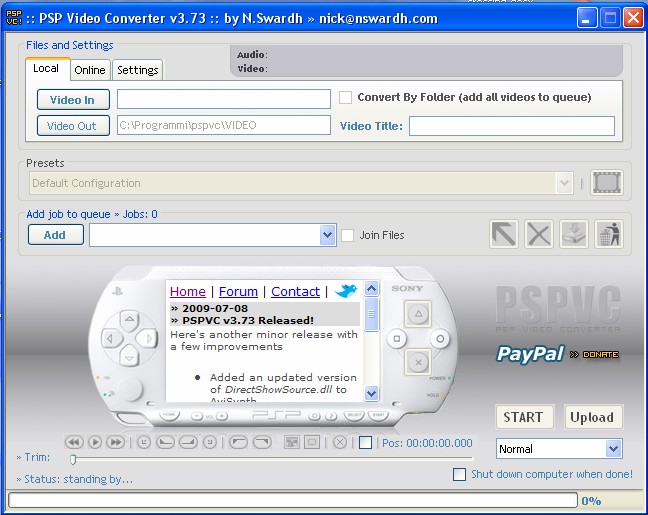Open the Normal priority dropdown
The width and height of the screenshot is (648, 515).
(613, 449)
